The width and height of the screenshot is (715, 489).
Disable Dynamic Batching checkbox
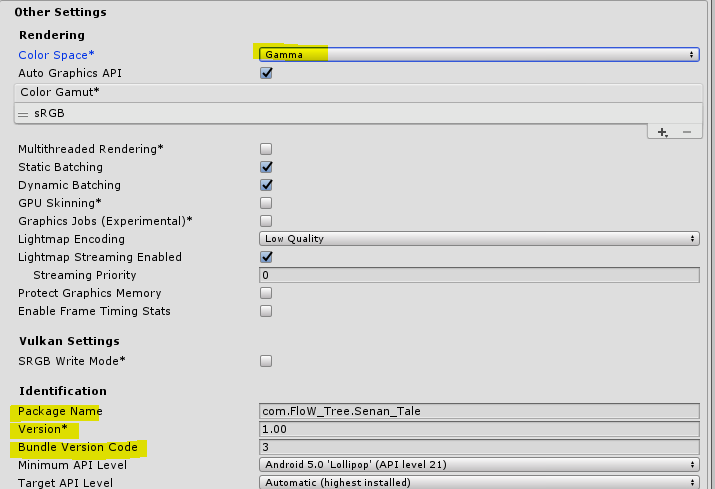[x=266, y=185]
